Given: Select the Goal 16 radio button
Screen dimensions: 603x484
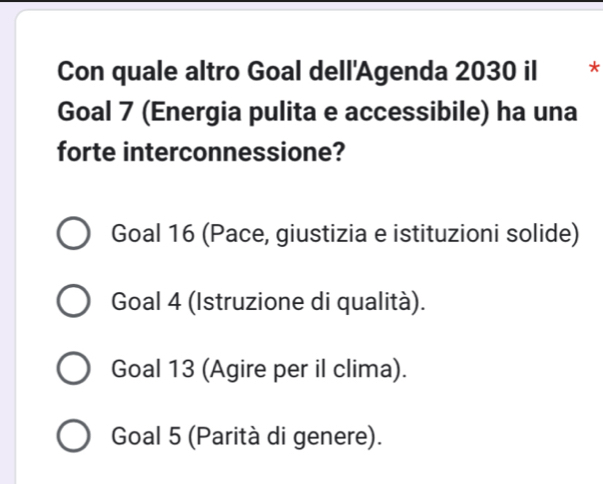Looking at the screenshot, I should tap(74, 236).
